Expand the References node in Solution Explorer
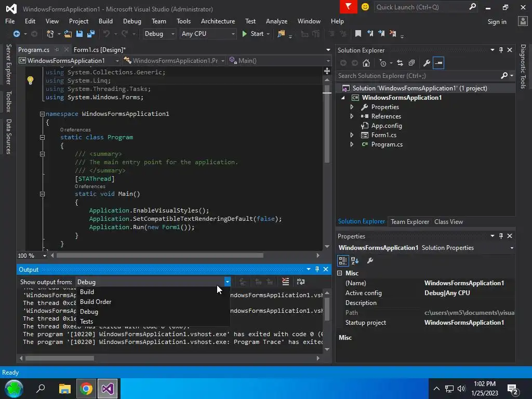Screen dimensions: 532x399 [352, 116]
